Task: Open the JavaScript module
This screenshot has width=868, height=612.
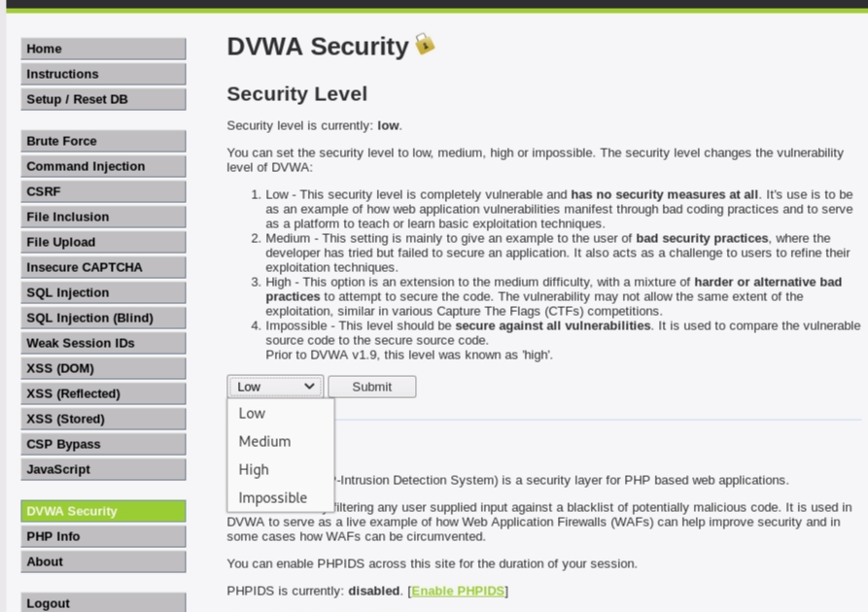Action: [103, 470]
